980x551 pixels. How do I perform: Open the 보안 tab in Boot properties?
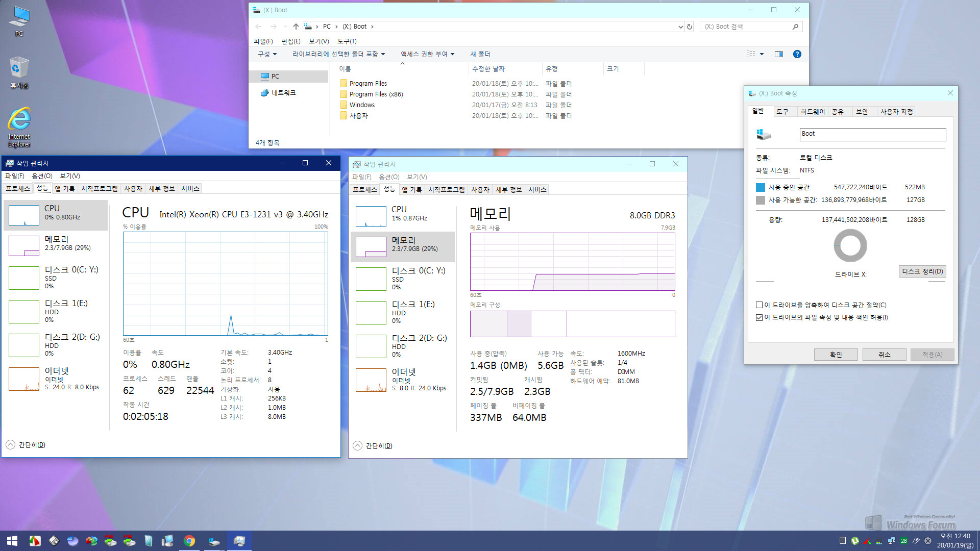pos(862,112)
